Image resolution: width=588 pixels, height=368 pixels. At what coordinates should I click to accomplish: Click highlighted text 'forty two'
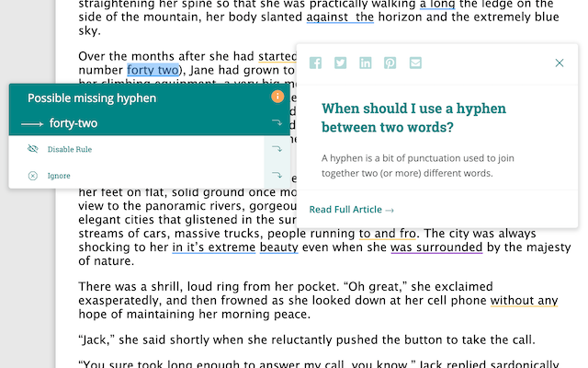click(153, 70)
